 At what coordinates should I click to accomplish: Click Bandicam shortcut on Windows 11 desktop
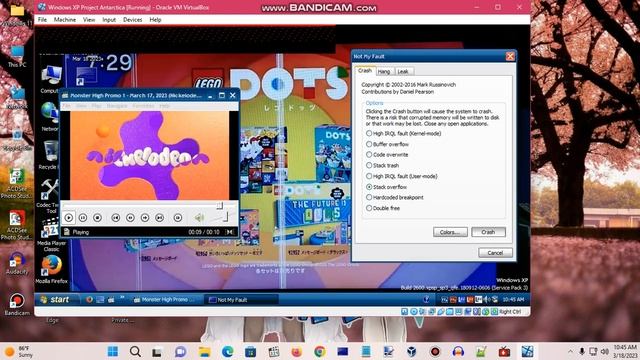tap(17, 304)
